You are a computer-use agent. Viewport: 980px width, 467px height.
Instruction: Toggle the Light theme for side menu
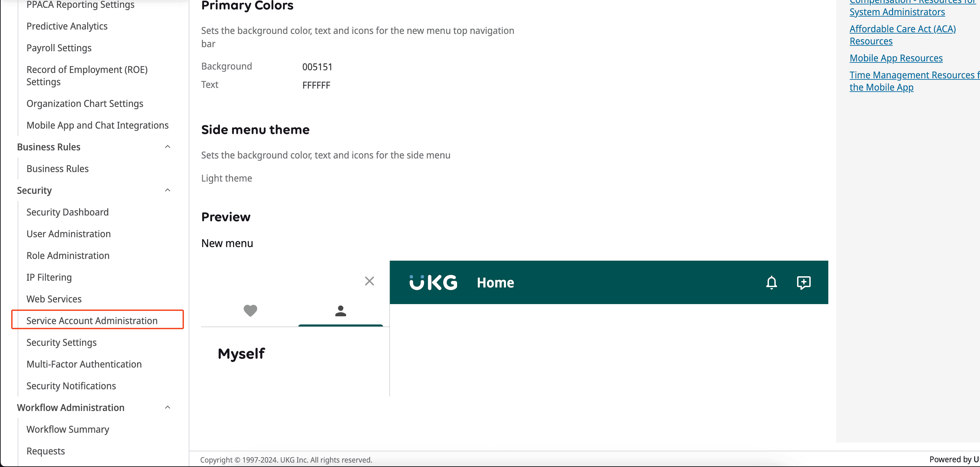click(226, 178)
